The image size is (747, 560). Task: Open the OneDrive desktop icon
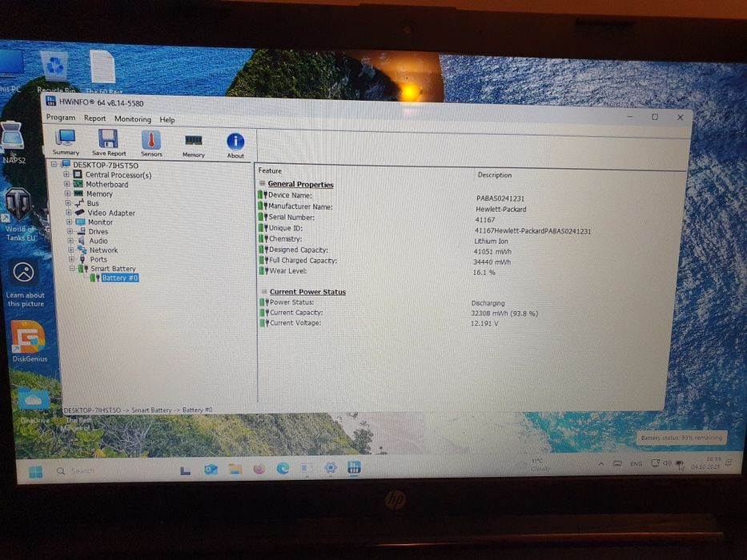(x=34, y=404)
